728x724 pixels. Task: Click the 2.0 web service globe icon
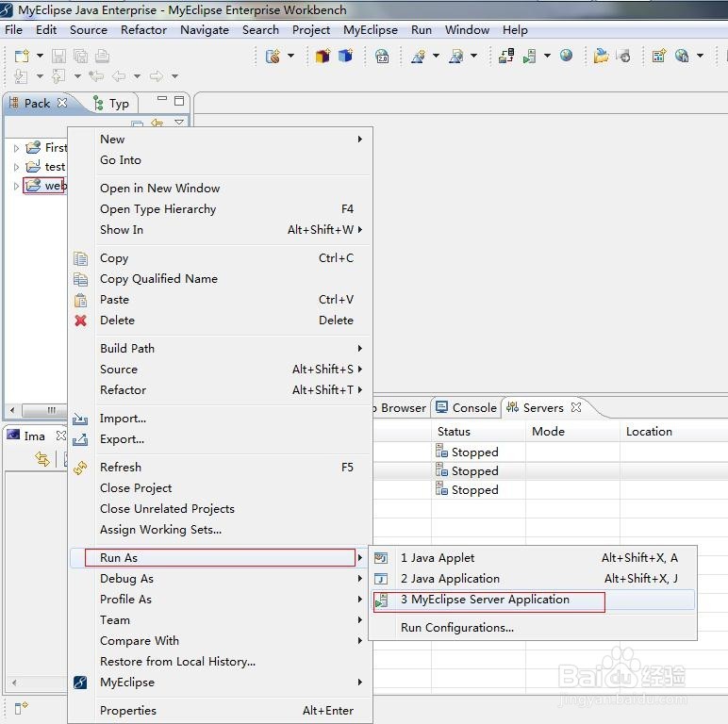click(x=382, y=57)
